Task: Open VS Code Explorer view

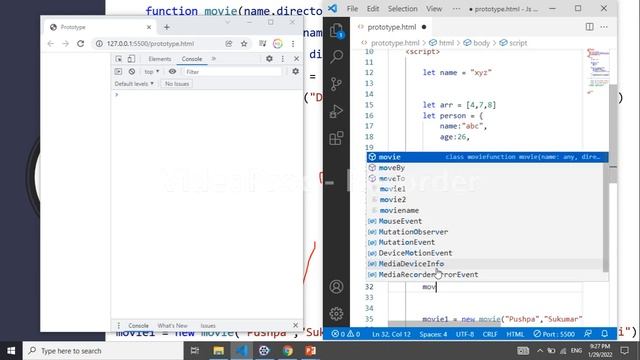Action: [x=336, y=31]
